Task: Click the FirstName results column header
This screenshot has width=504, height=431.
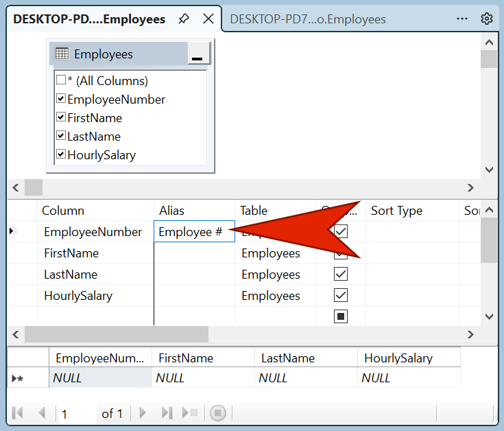Action: (203, 358)
